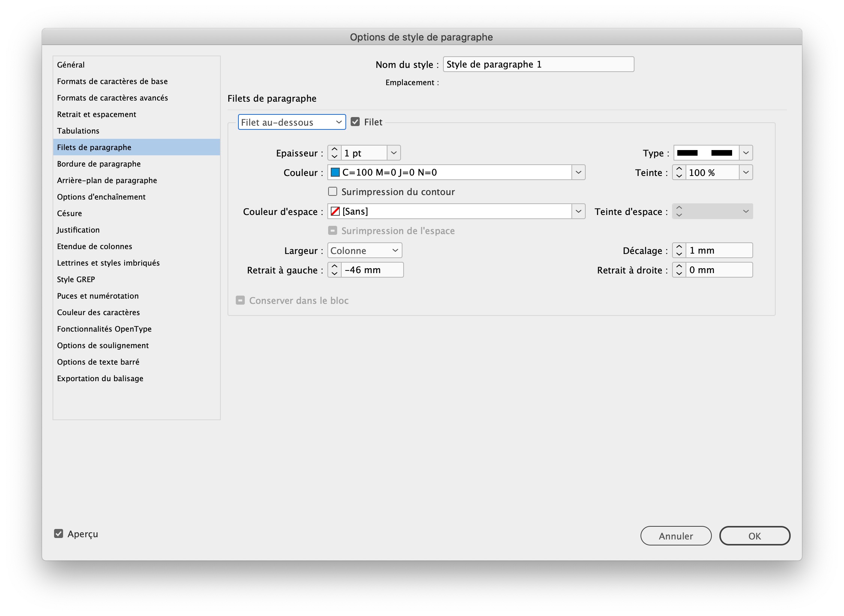Click the cyan Couleur swatch icon
844x616 pixels.
[x=335, y=173]
